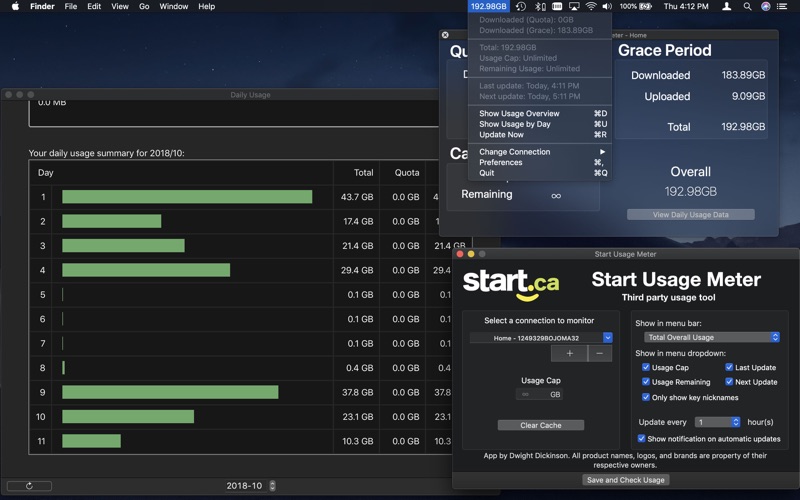The image size is (800, 500).
Task: Click the 192.98GB usage menu bar item
Action: pos(488,6)
